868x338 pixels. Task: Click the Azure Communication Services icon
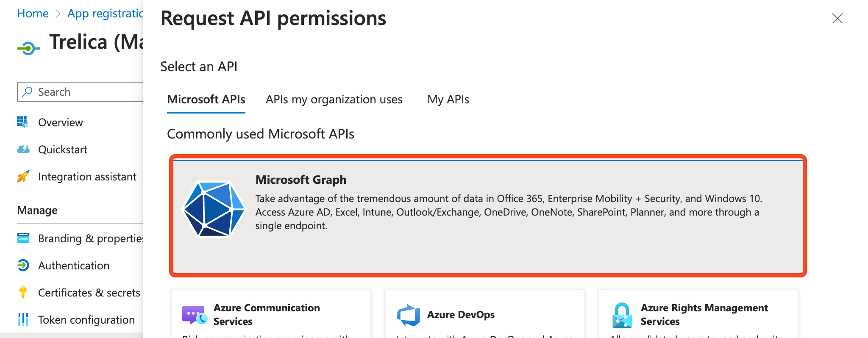(x=195, y=315)
